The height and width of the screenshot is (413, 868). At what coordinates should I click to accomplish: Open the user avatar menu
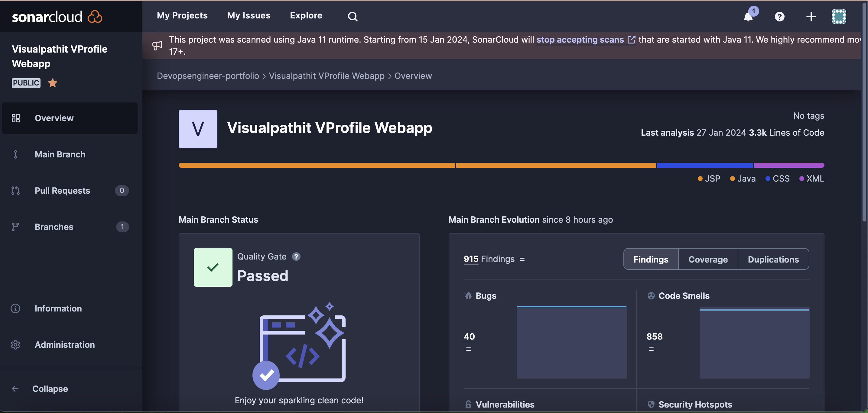pos(839,16)
